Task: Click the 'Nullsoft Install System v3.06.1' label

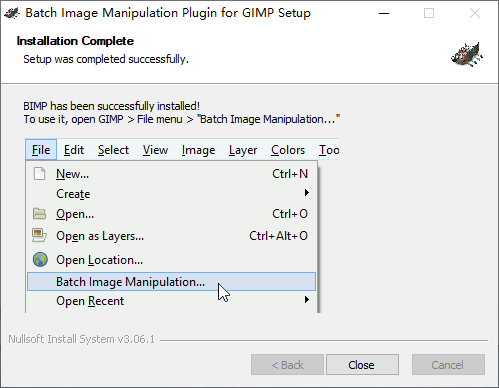Action: pos(82,339)
